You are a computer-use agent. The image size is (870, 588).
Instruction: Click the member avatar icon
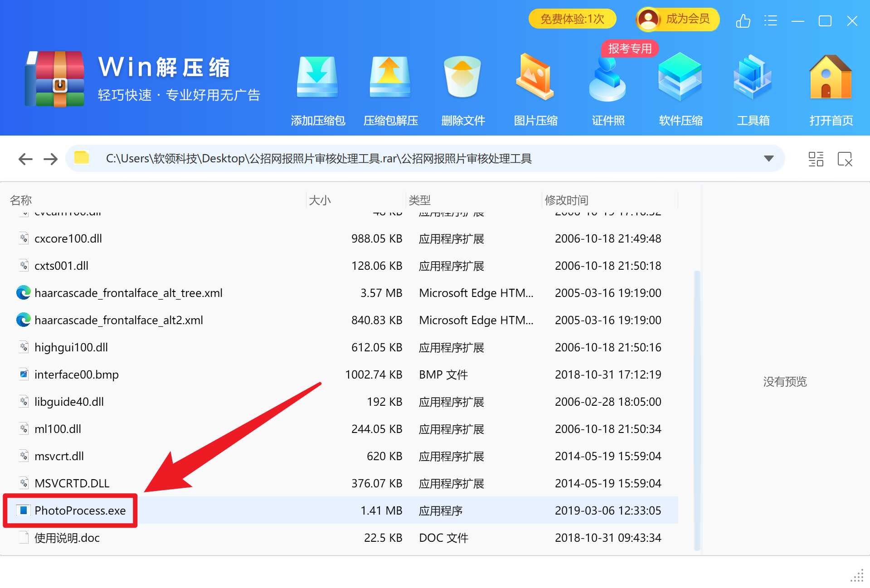649,19
